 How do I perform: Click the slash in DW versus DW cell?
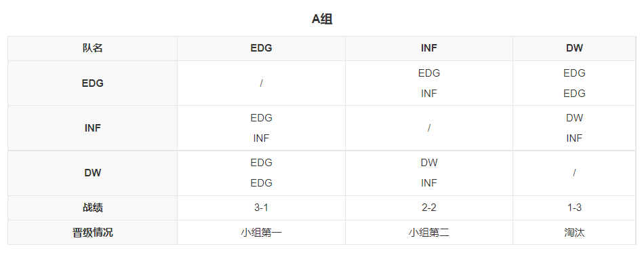574,173
